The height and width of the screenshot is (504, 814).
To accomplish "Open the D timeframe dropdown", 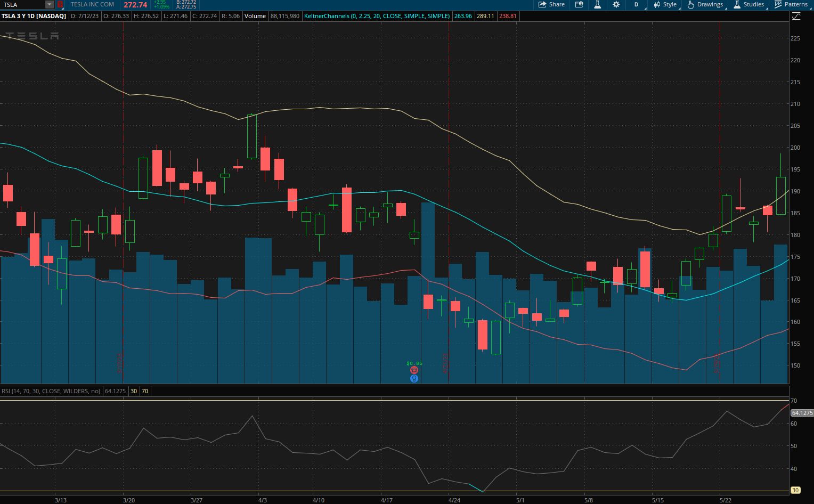I will (636, 4).
